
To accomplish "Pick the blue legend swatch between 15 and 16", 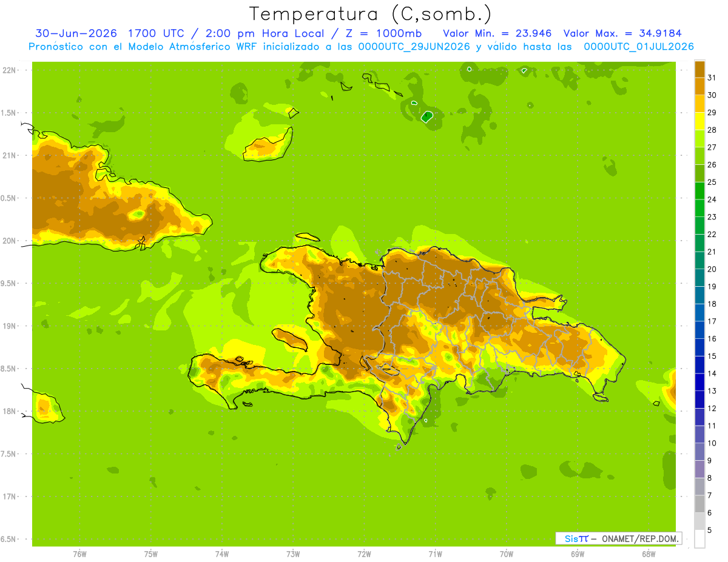I will (699, 347).
